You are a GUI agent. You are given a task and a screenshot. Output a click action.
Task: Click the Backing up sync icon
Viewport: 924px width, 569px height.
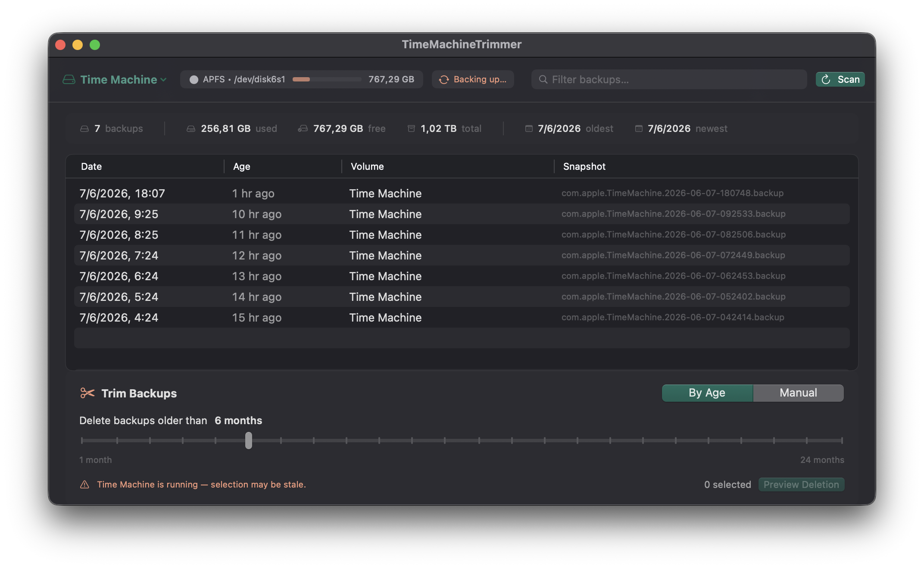click(x=444, y=80)
